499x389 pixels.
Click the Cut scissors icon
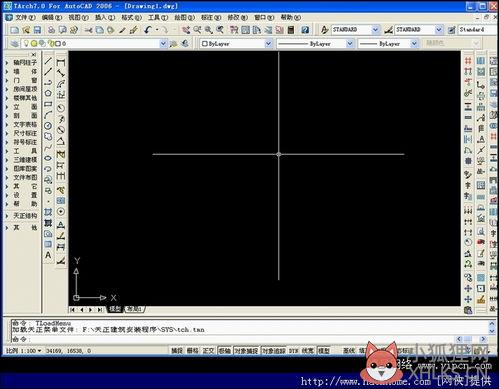click(x=88, y=30)
